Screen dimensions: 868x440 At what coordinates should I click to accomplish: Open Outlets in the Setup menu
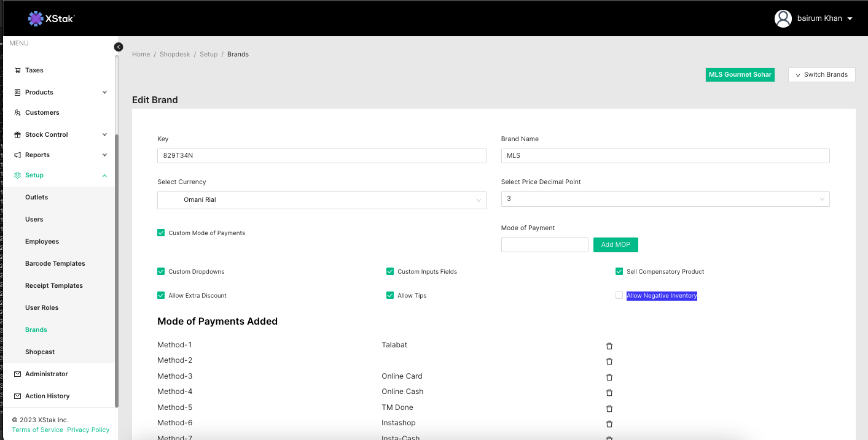pos(36,197)
